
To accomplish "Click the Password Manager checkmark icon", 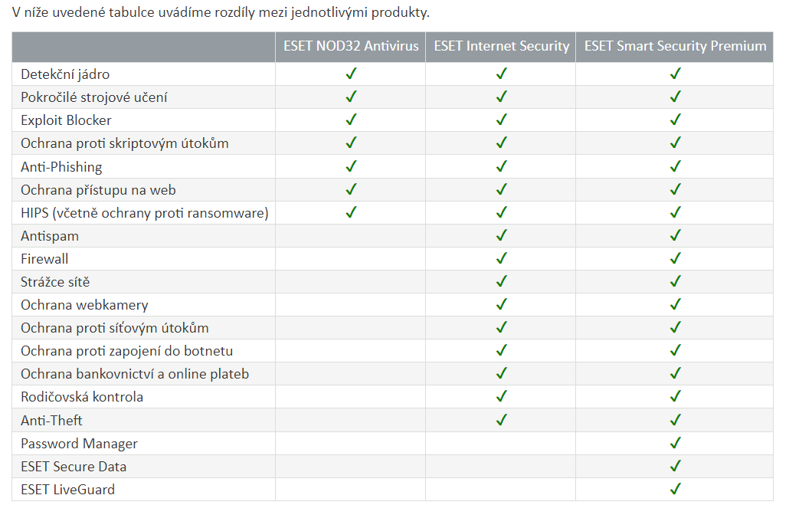I will pos(675,443).
